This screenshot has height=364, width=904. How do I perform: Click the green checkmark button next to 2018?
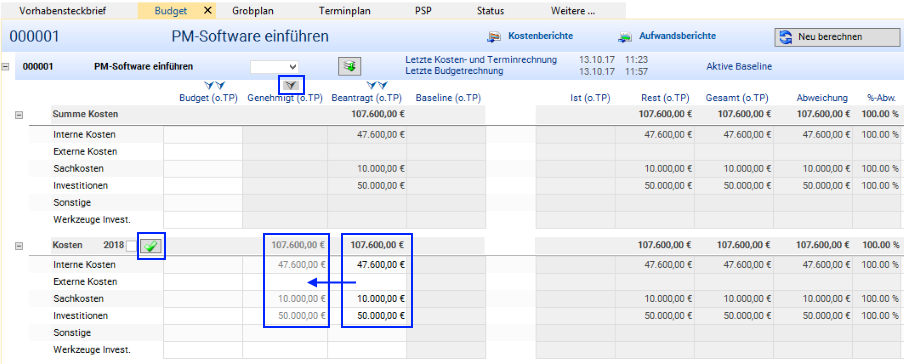pos(151,246)
